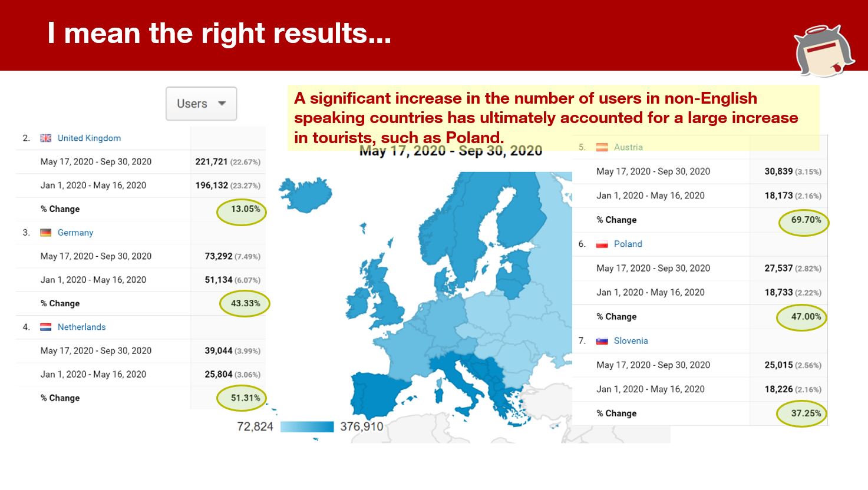Click row number 7 beside Slovenia
Image resolution: width=868 pixels, height=490 pixels.
582,340
